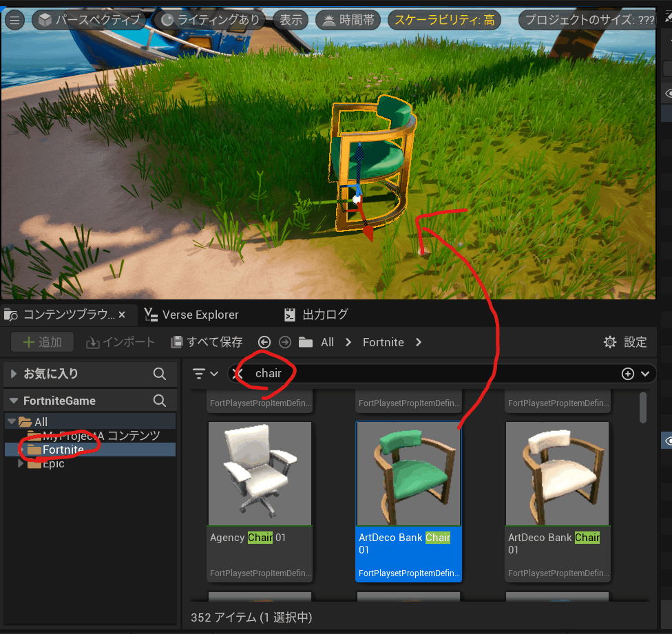Collapse the All folder tree node
Image resolution: width=672 pixels, height=634 pixels.
12,421
